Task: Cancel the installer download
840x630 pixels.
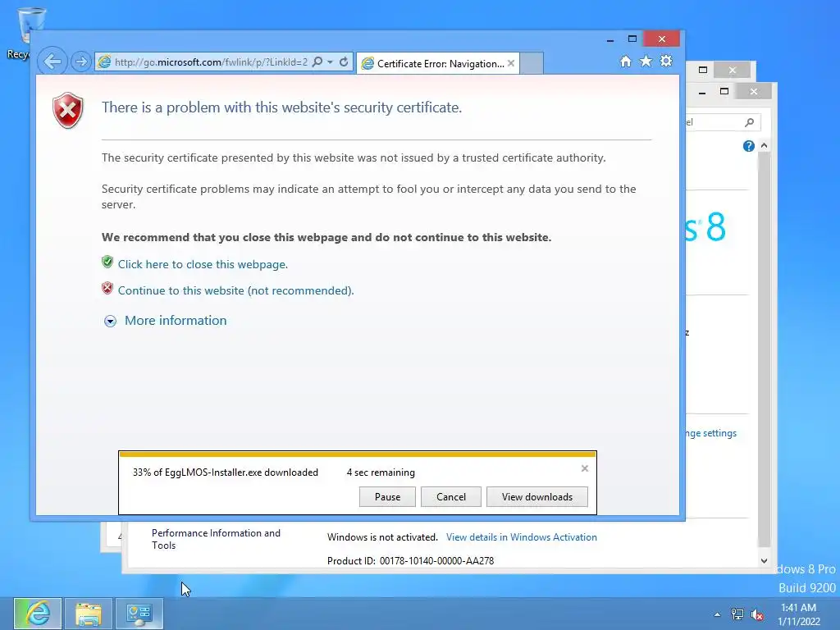Action: 451,496
